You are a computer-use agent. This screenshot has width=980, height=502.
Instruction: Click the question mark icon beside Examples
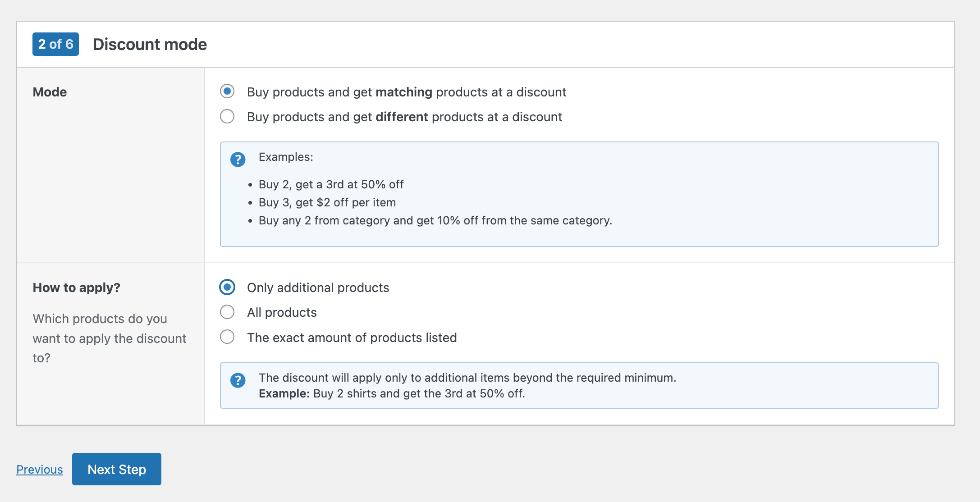coord(238,160)
